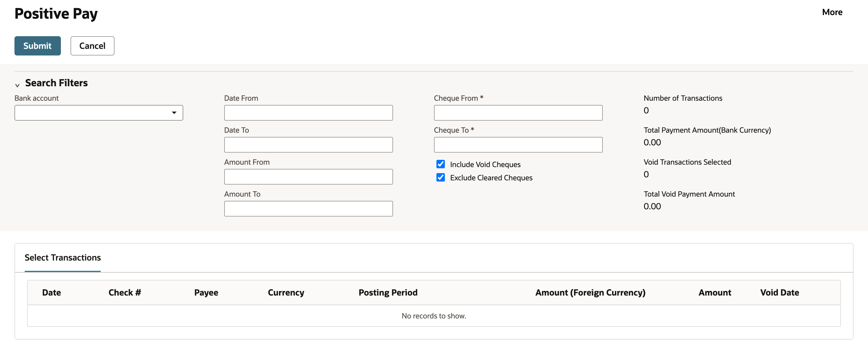Click the Amount (Foreign Currency) column header
Viewport: 868px width, 345px height.
[x=590, y=293]
